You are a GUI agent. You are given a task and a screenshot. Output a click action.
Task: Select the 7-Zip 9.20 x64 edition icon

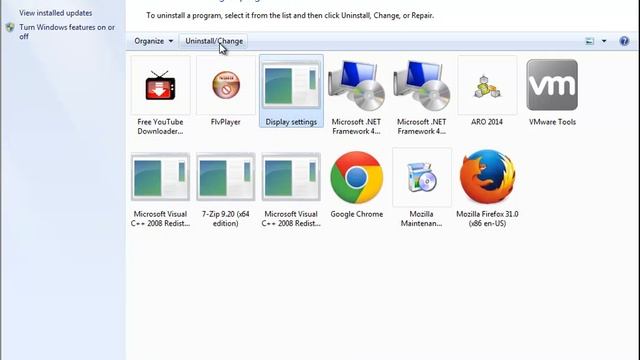[226, 177]
